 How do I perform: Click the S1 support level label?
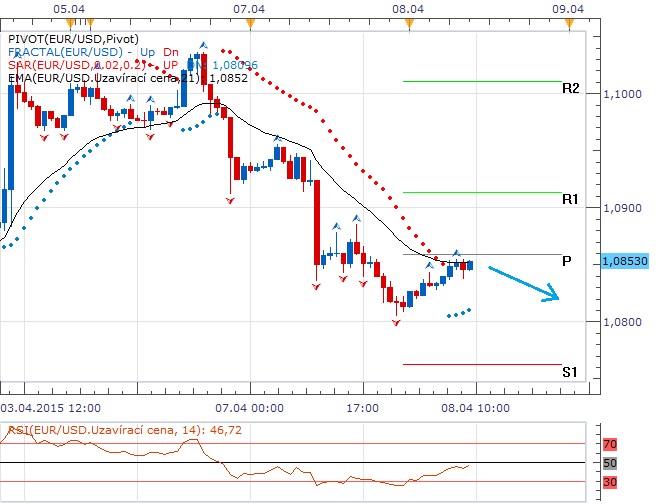pos(569,372)
